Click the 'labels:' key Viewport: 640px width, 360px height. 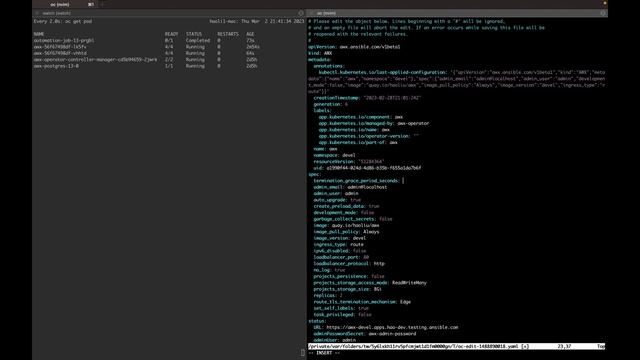pos(322,111)
